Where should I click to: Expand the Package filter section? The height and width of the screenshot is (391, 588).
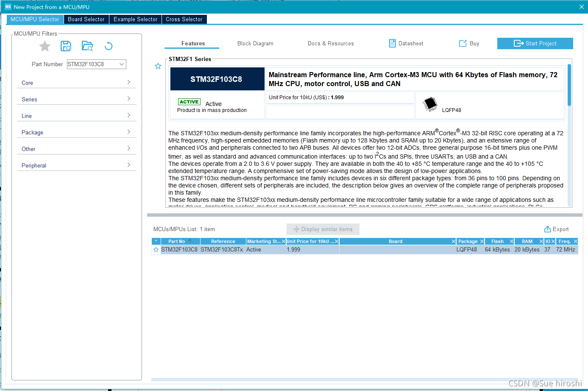click(76, 132)
